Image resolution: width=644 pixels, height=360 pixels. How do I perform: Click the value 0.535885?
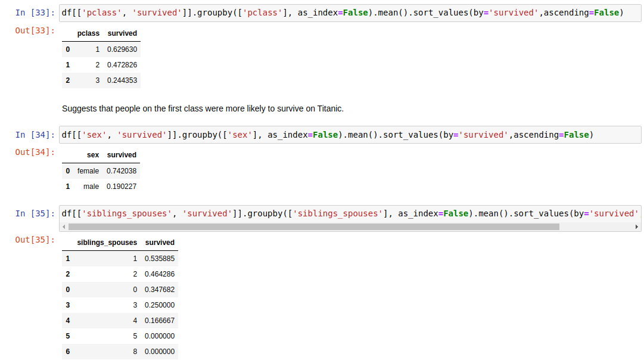click(159, 259)
